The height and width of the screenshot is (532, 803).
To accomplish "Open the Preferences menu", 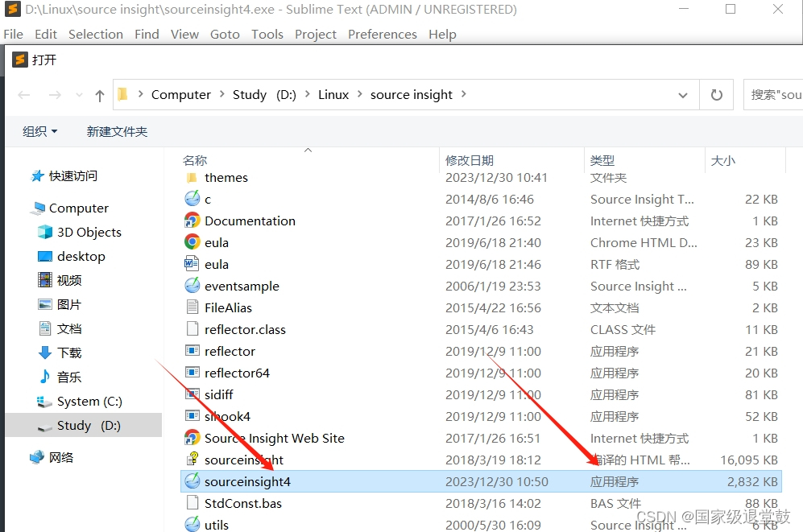I will pyautogui.click(x=383, y=35).
